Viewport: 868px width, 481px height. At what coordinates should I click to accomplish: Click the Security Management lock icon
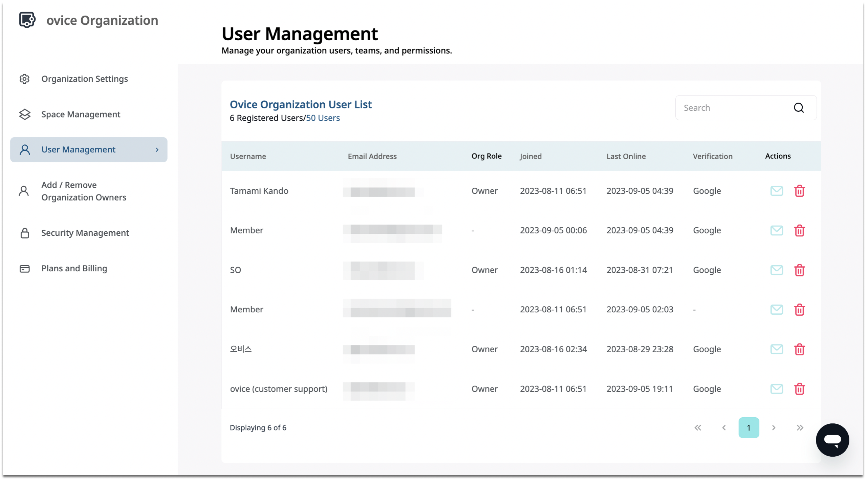point(24,233)
